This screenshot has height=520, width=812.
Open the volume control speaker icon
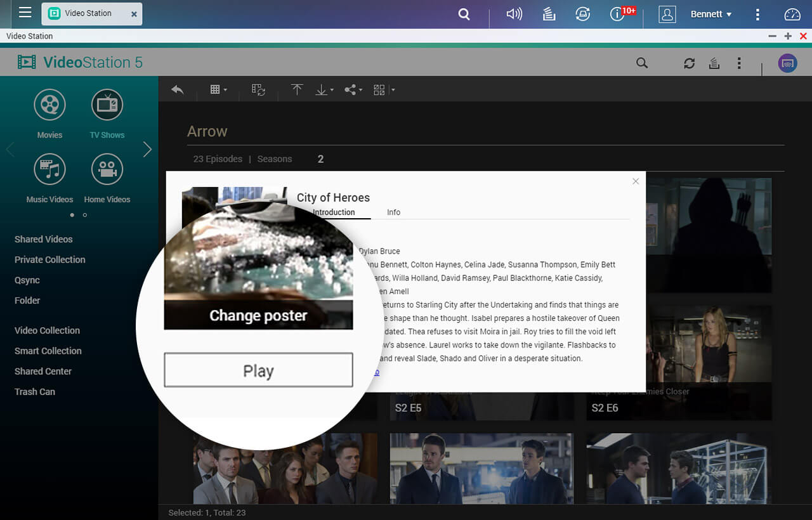(x=514, y=14)
